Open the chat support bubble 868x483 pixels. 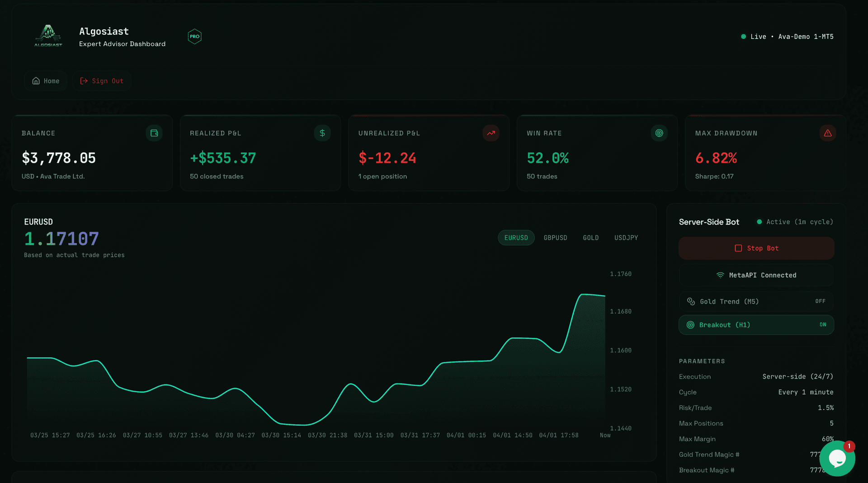837,459
